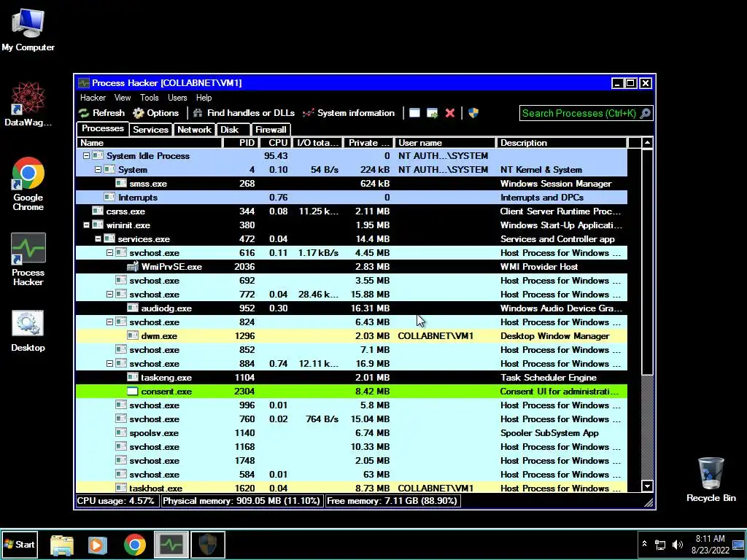Click the CPU usage status bar entry

(x=117, y=501)
